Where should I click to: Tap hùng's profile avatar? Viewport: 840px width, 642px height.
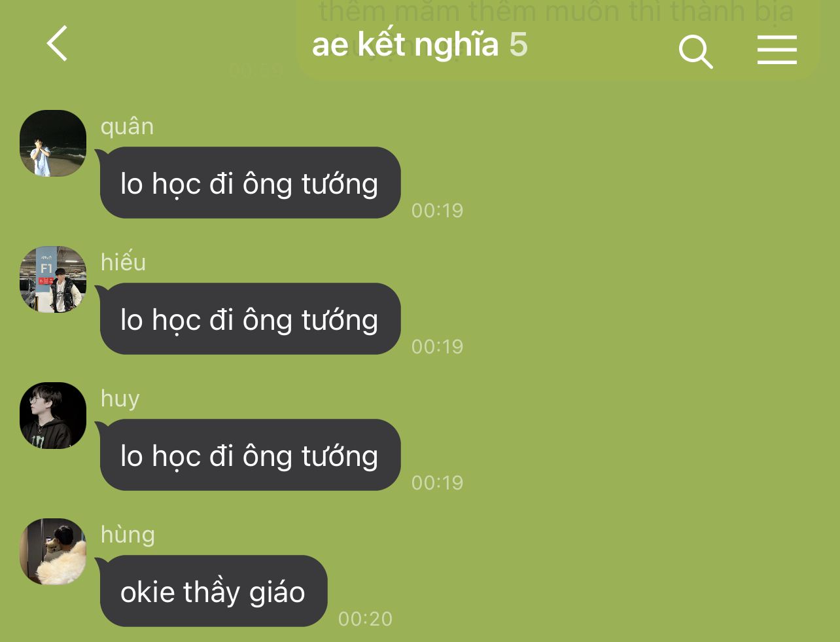click(x=53, y=552)
